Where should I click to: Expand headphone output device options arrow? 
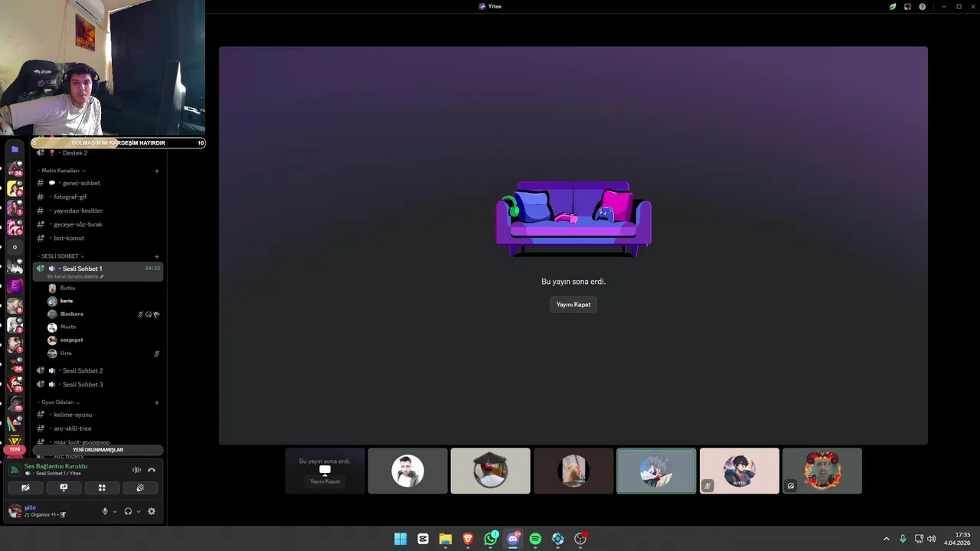(x=138, y=511)
